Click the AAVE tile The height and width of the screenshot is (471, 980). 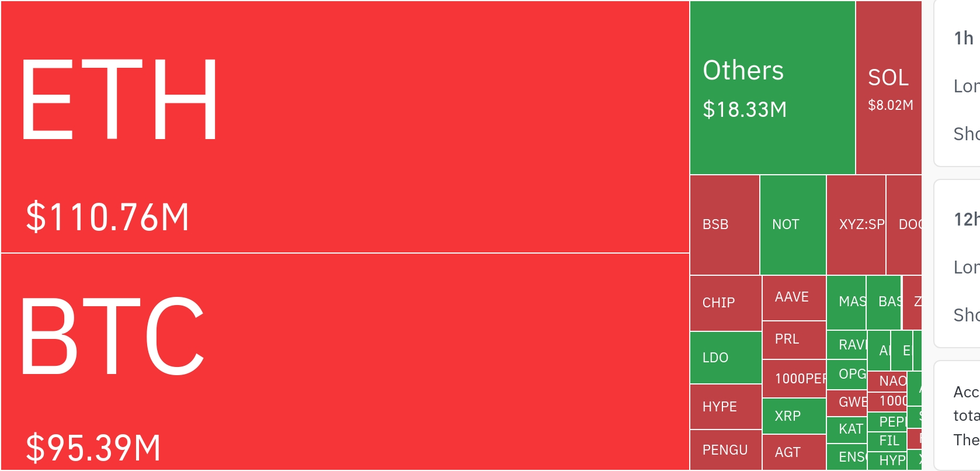coord(794,297)
